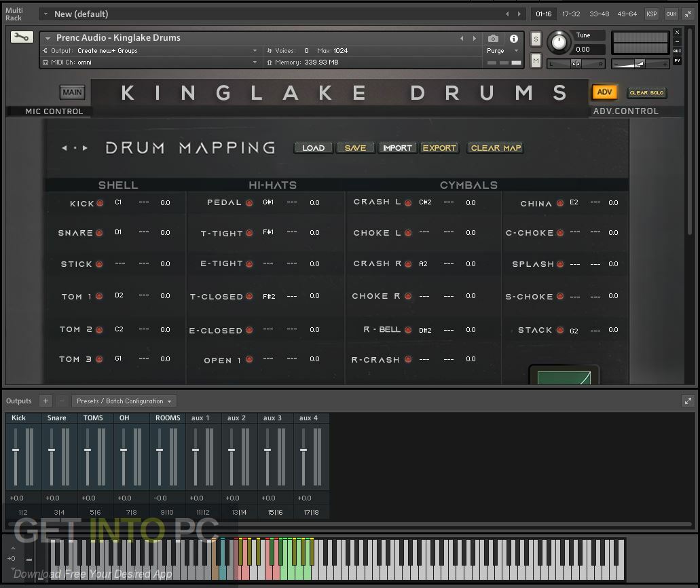Click the instrument pan slider

(x=576, y=65)
